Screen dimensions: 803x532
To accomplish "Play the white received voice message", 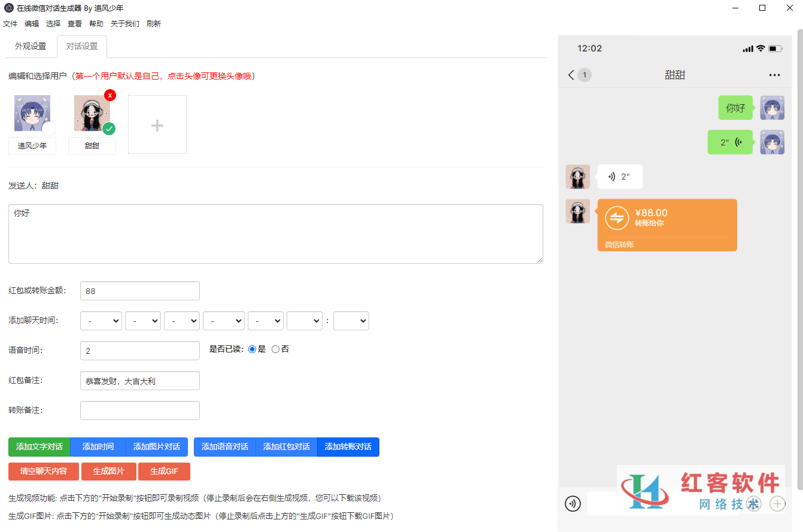I will (x=619, y=177).
